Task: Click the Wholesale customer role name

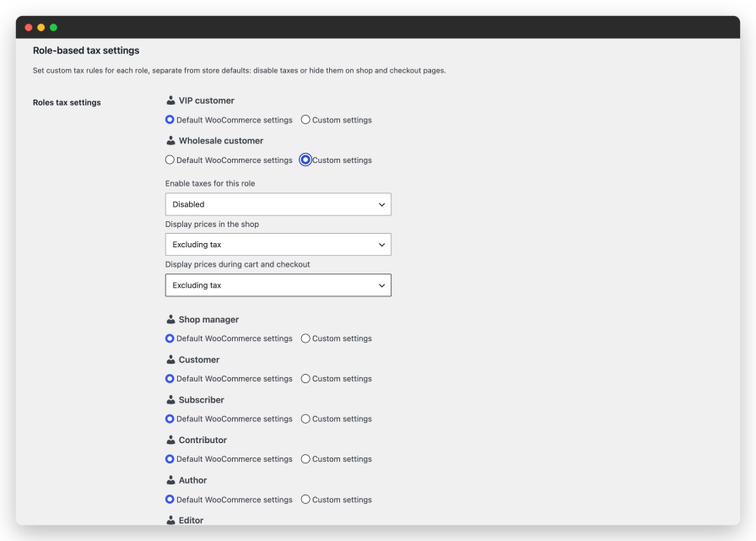Action: (x=221, y=141)
